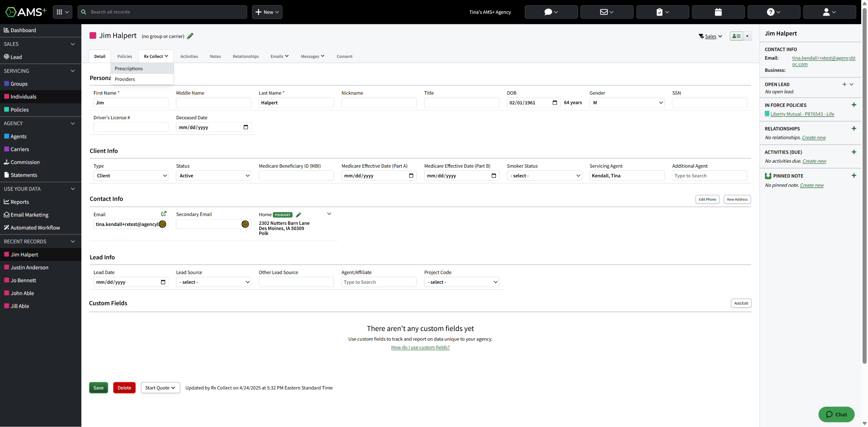Screen dimensions: 868x427
Task: Switch to the Policies tab
Action: (124, 56)
